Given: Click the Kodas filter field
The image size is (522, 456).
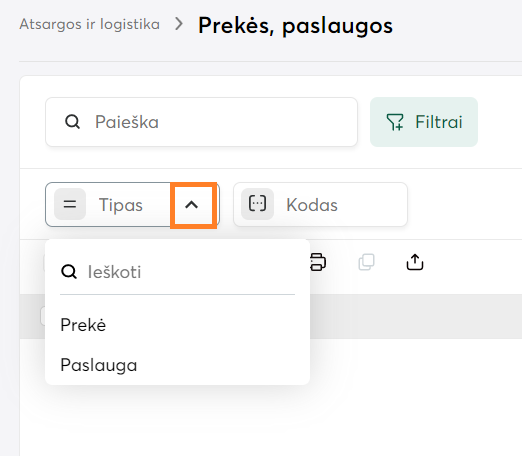Looking at the screenshot, I should click(320, 205).
